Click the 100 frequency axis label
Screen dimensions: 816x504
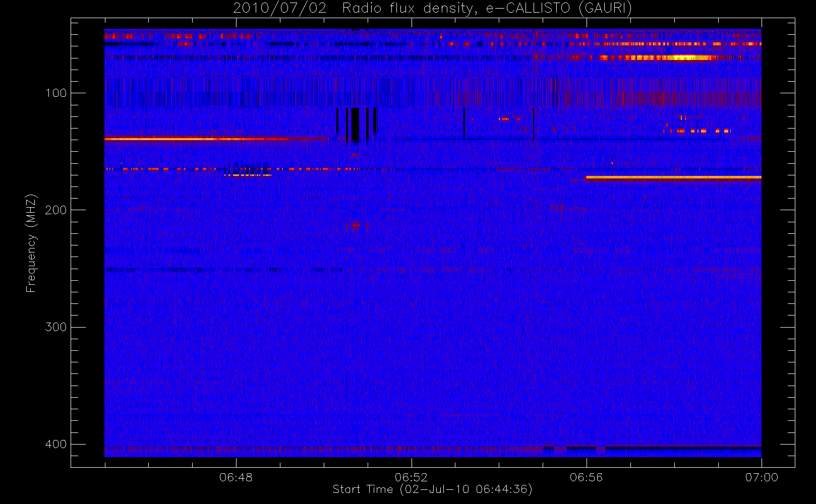pyautogui.click(x=55, y=93)
